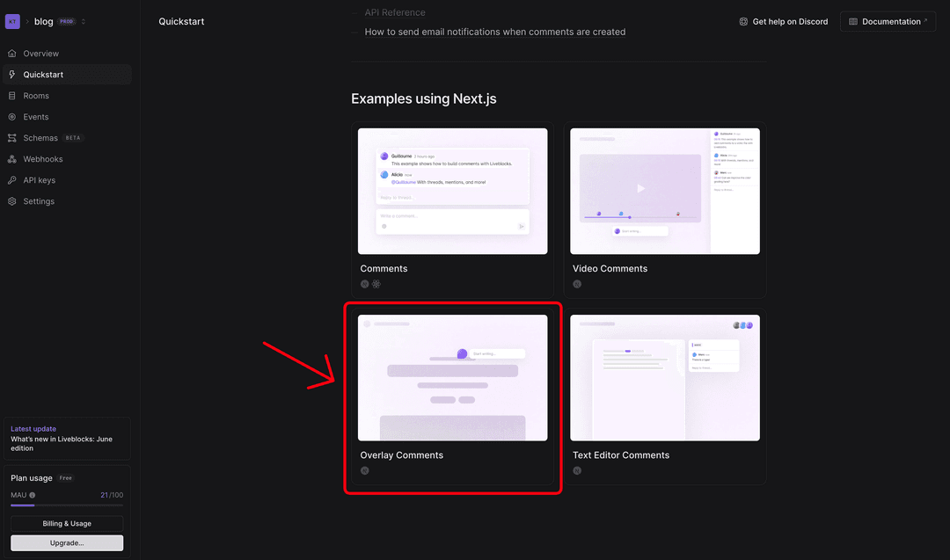Click Next.js icon under Overlay Comments
The image size is (950, 560).
pyautogui.click(x=365, y=470)
